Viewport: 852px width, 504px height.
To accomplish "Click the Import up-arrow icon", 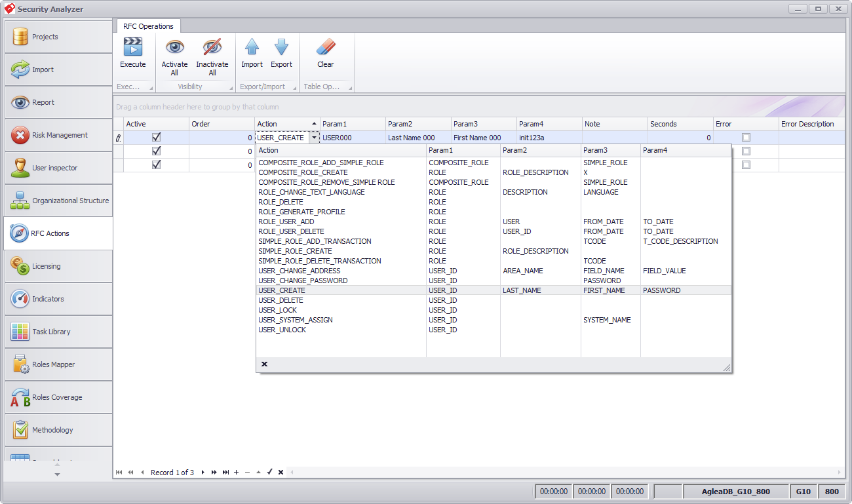I will pos(252,47).
